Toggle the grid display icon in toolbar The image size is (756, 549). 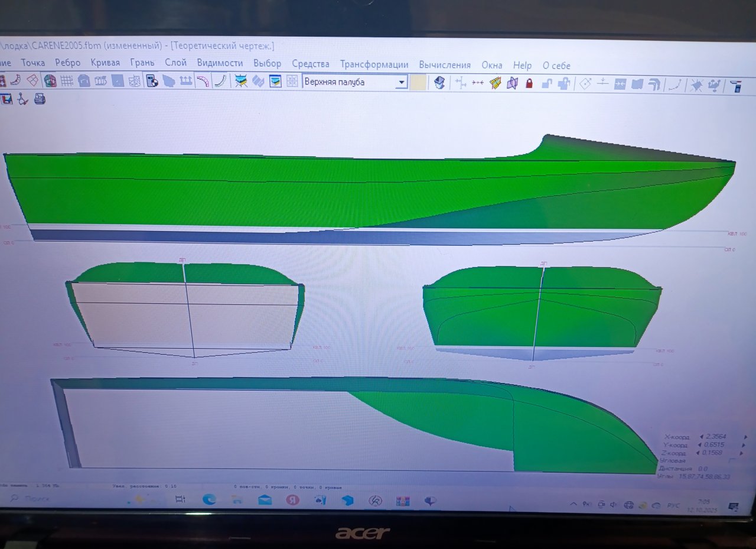click(x=67, y=82)
